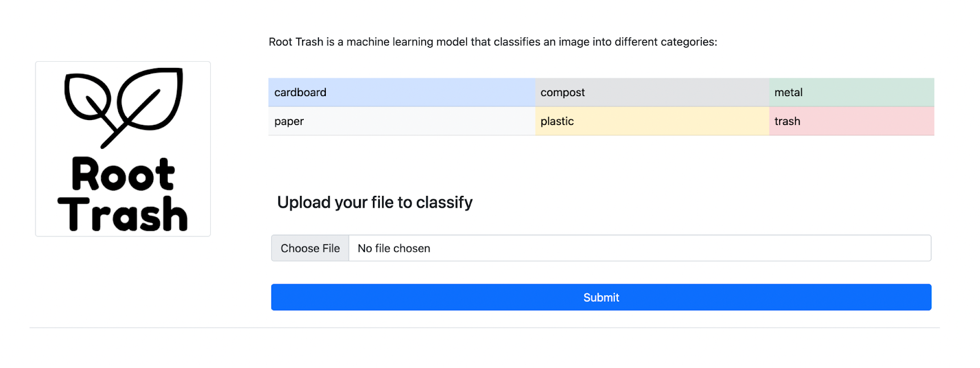Click the Root Trash description sentence
This screenshot has height=368, width=980.
click(492, 42)
